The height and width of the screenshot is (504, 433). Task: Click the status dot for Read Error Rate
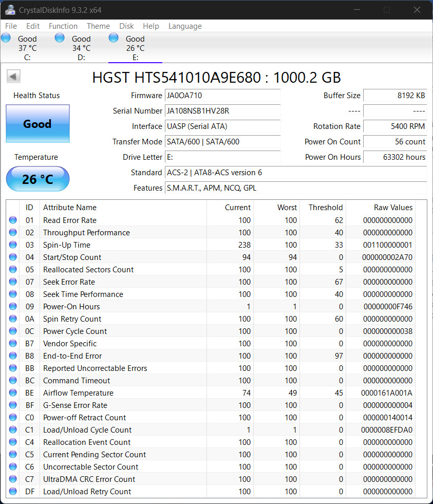click(13, 220)
